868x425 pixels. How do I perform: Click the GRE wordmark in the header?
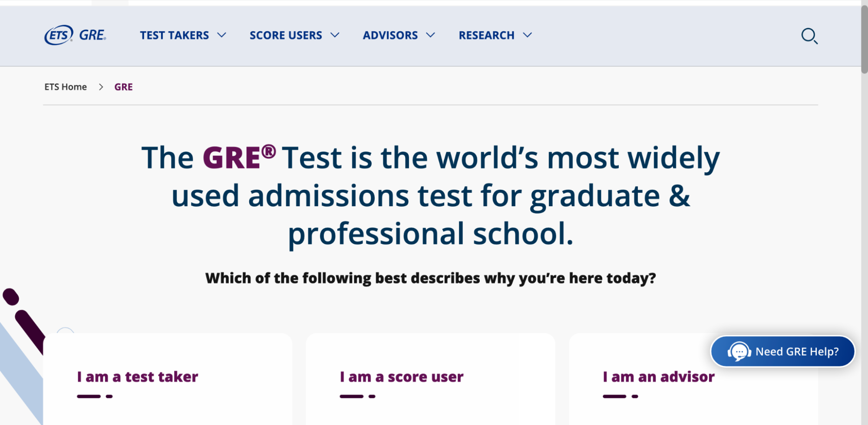point(92,35)
